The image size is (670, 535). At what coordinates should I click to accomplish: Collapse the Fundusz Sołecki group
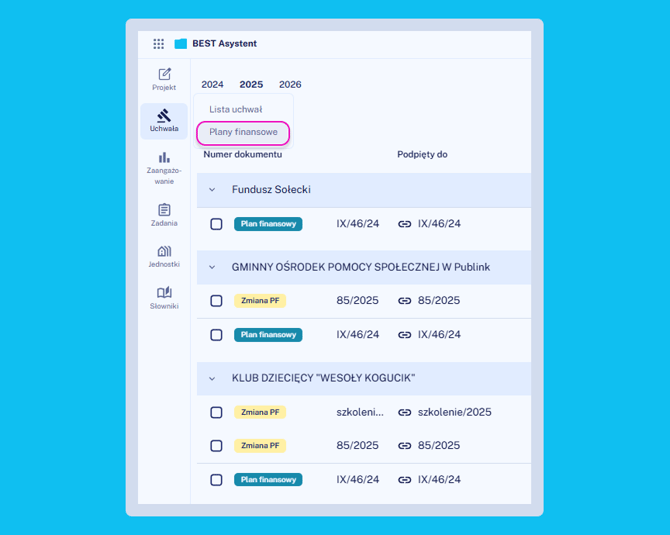(x=212, y=190)
